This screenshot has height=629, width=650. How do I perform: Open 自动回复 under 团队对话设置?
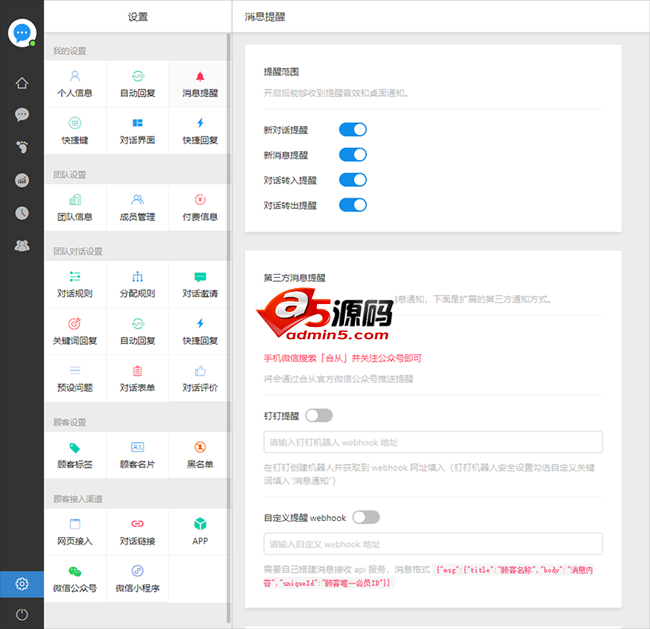coord(138,331)
